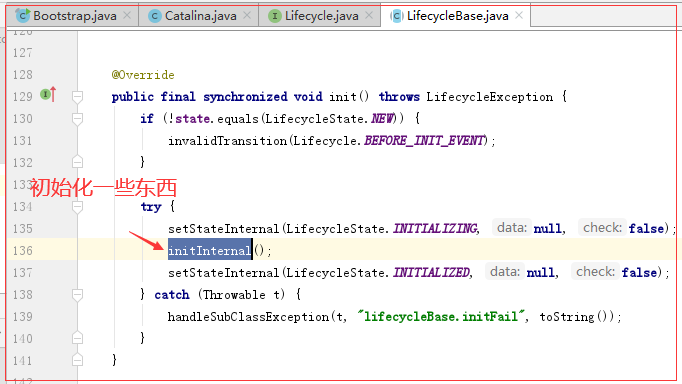Screen dimensions: 682x384
Task: Click the implements-method gutter icon on line 129
Action: (x=48, y=94)
